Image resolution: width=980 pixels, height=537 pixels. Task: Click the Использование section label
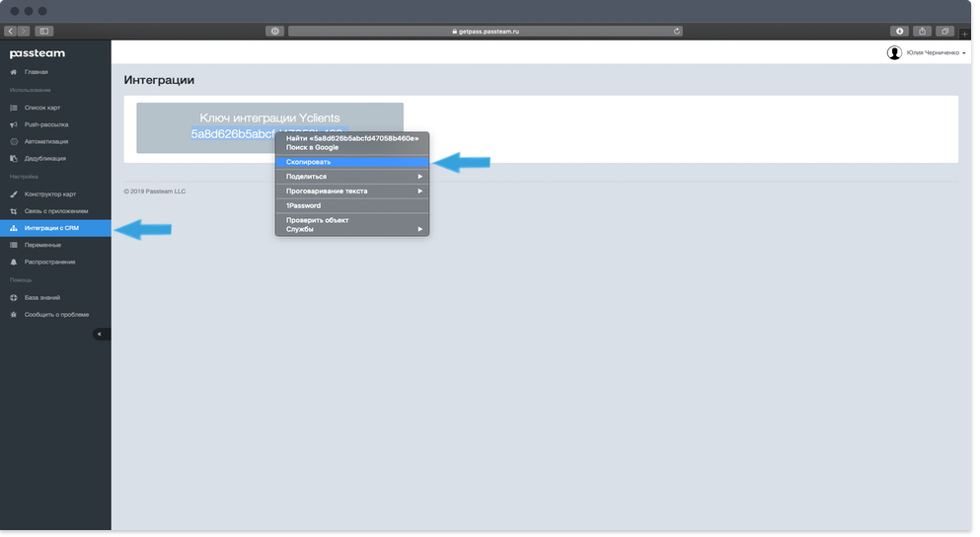pyautogui.click(x=30, y=91)
